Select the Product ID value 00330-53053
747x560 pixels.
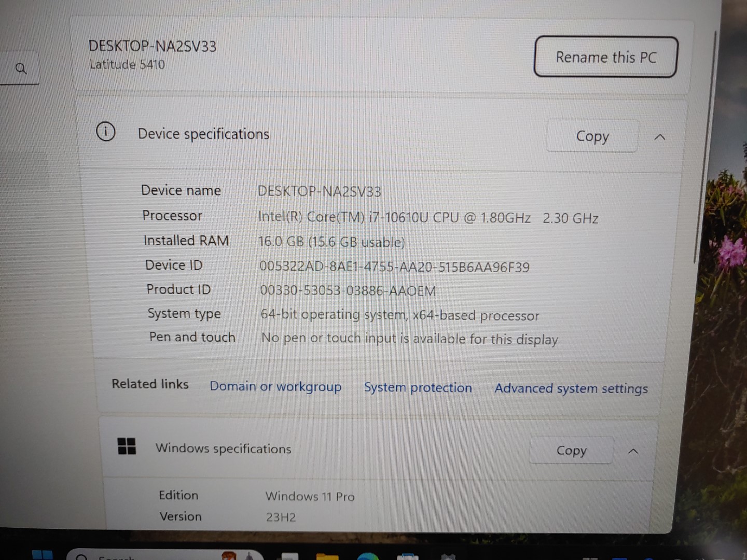348,291
